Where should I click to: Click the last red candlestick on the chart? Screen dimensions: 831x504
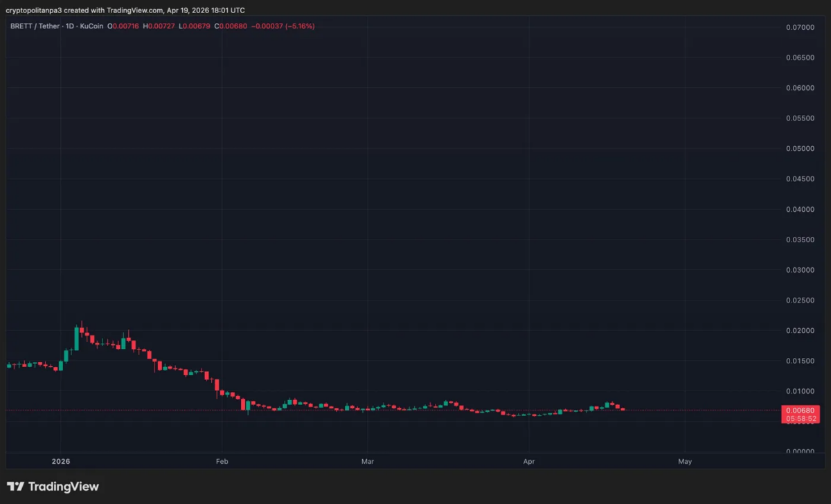tap(621, 408)
